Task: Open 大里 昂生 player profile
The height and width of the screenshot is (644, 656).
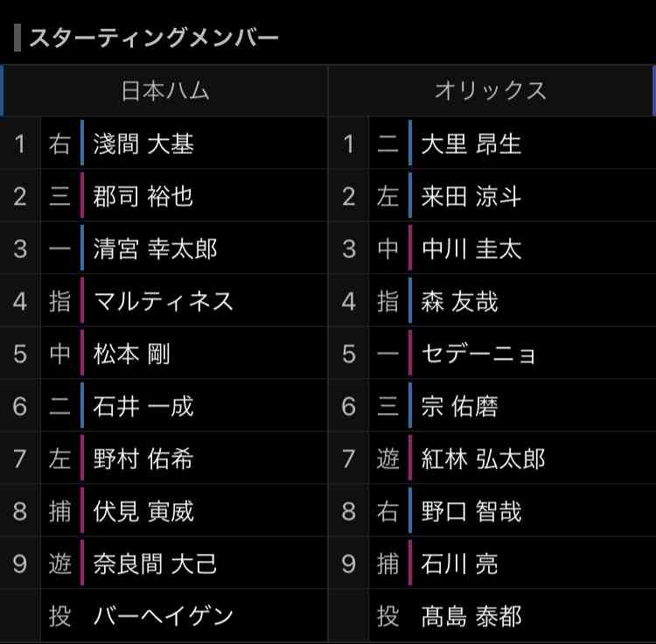Action: coord(471,143)
